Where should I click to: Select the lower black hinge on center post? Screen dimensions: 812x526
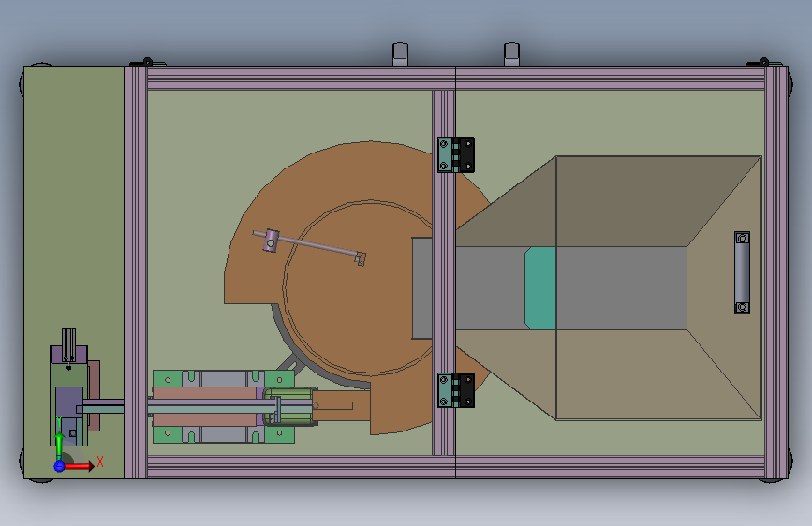[456, 390]
